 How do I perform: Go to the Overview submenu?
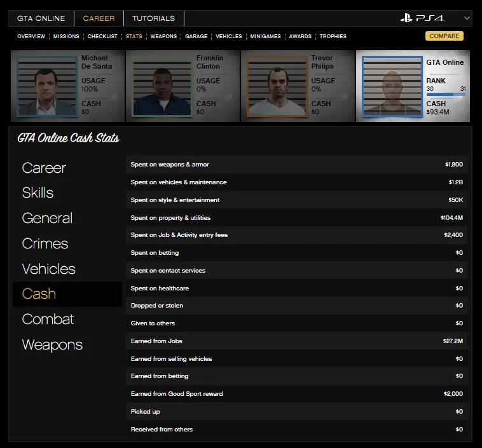(x=31, y=37)
